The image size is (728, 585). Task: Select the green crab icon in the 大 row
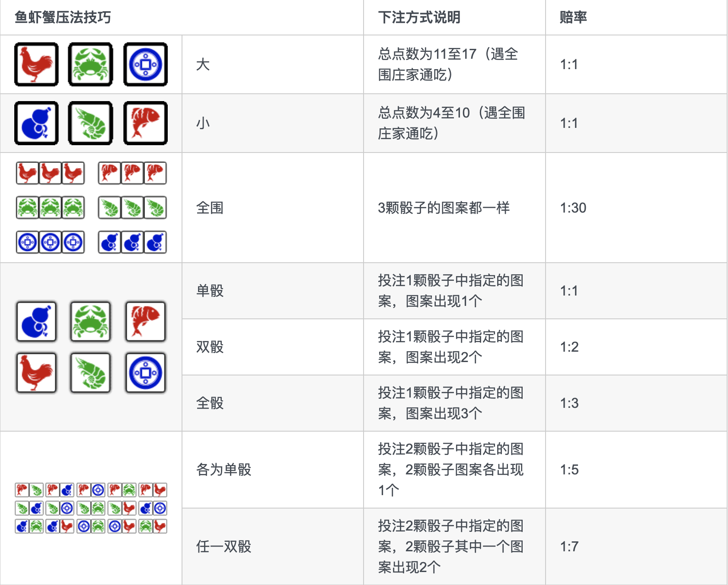(90, 64)
